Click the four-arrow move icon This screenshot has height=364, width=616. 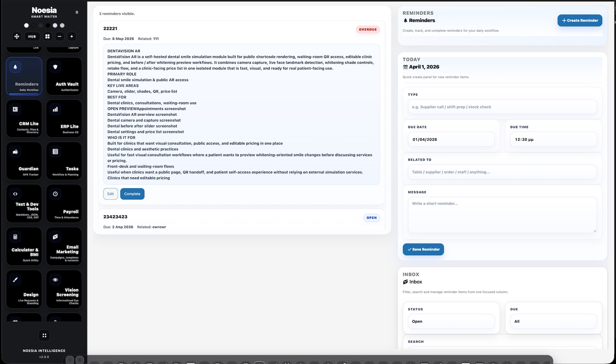coord(17,36)
